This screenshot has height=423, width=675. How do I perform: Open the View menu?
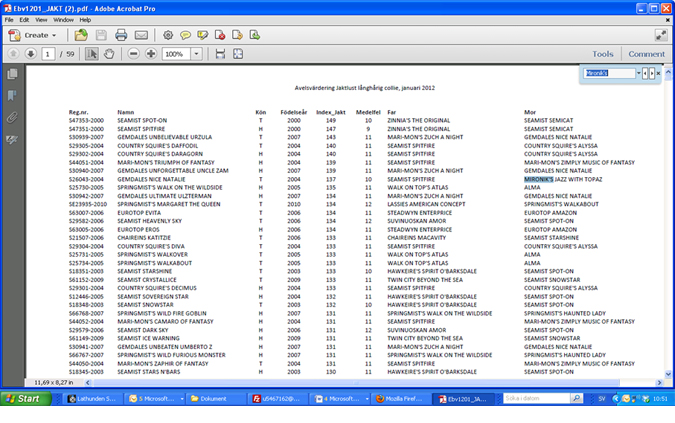41,19
